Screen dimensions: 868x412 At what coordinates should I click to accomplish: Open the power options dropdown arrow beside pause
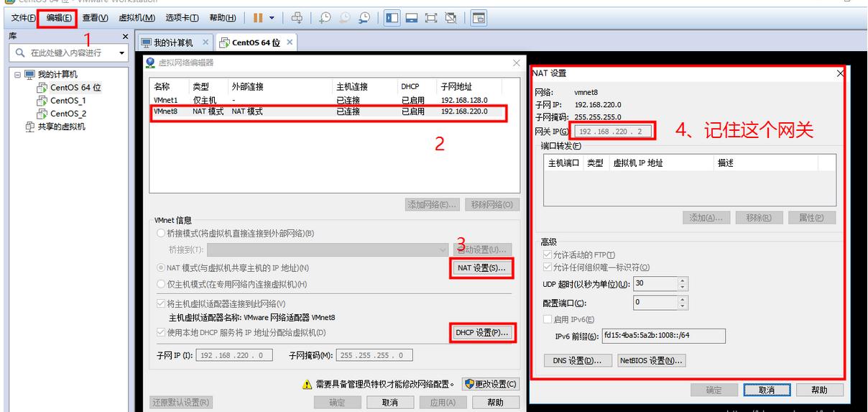coord(272,17)
